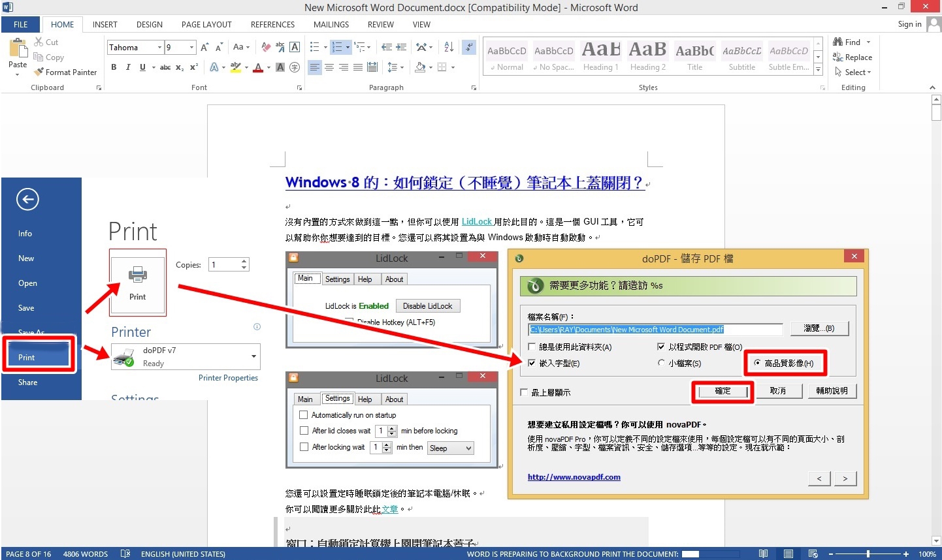Center text in Paragraph group
Image resolution: width=942 pixels, height=560 pixels.
(x=329, y=67)
